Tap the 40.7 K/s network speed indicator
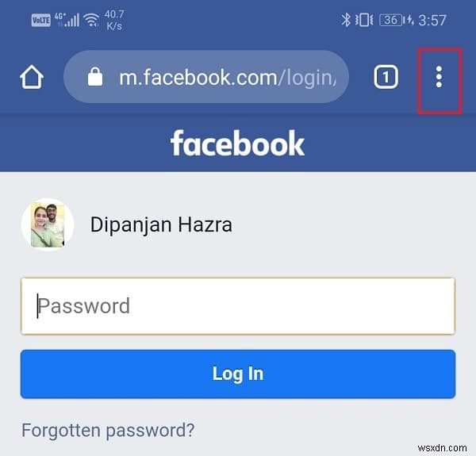Viewport: 476px width, 456px height. (114, 20)
